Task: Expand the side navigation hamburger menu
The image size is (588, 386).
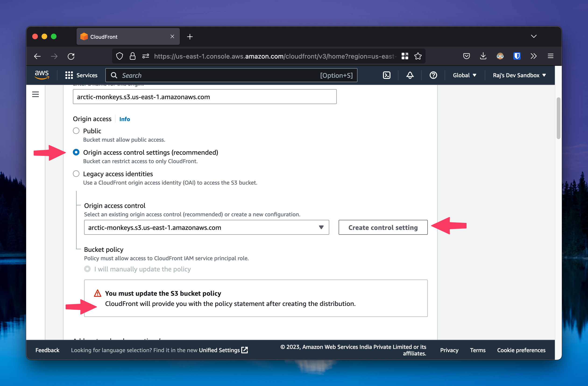Action: pos(35,94)
